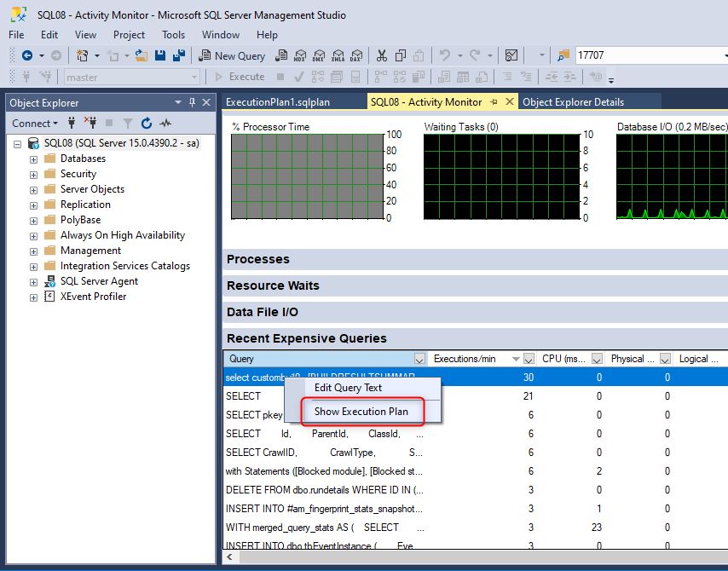Viewport: 728px width, 571px height.
Task: Click the Save All icon
Action: (179, 55)
